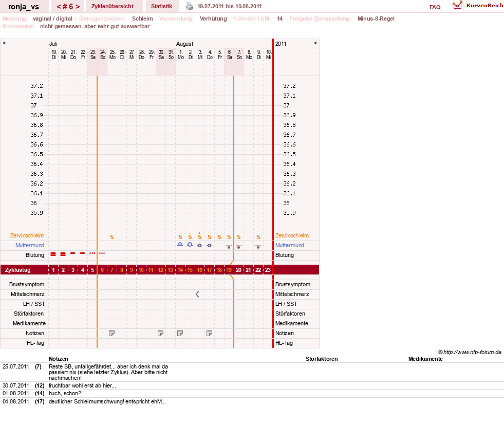504x424 pixels.
Task: Click the Störfaktoren column header below the chart
Action: coord(322,359)
